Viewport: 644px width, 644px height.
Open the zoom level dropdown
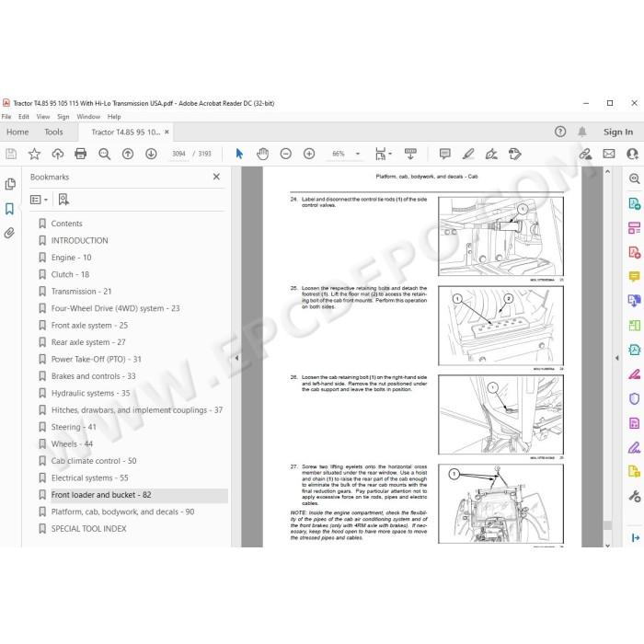[x=358, y=154]
